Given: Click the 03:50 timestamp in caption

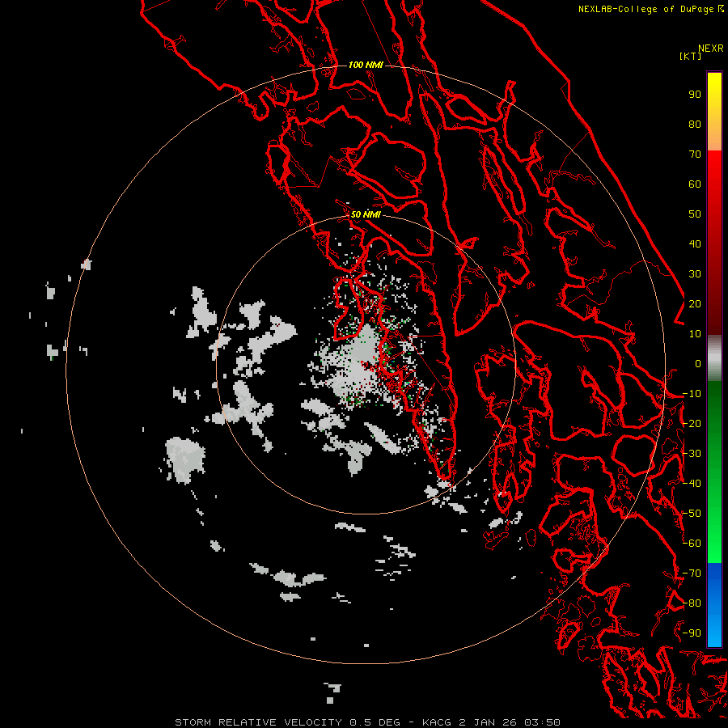Looking at the screenshot, I should [x=542, y=722].
